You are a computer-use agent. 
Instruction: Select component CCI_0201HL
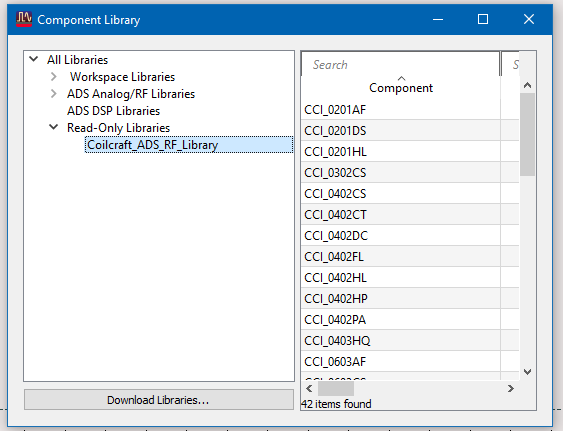pos(401,152)
